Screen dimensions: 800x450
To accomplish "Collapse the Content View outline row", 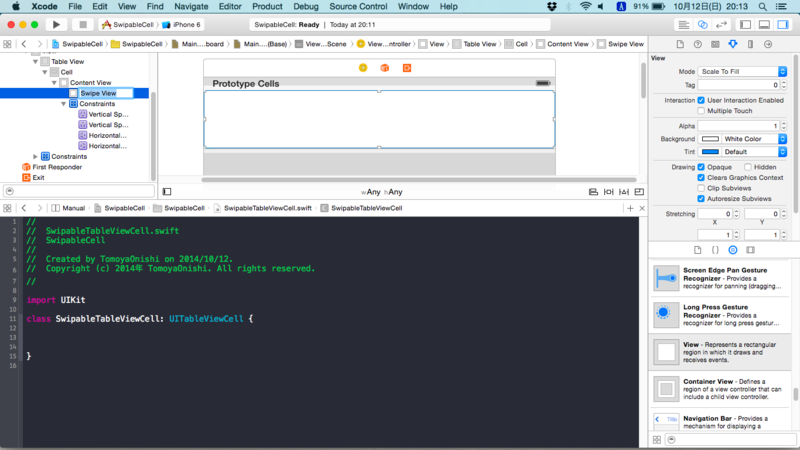I will pyautogui.click(x=54, y=83).
